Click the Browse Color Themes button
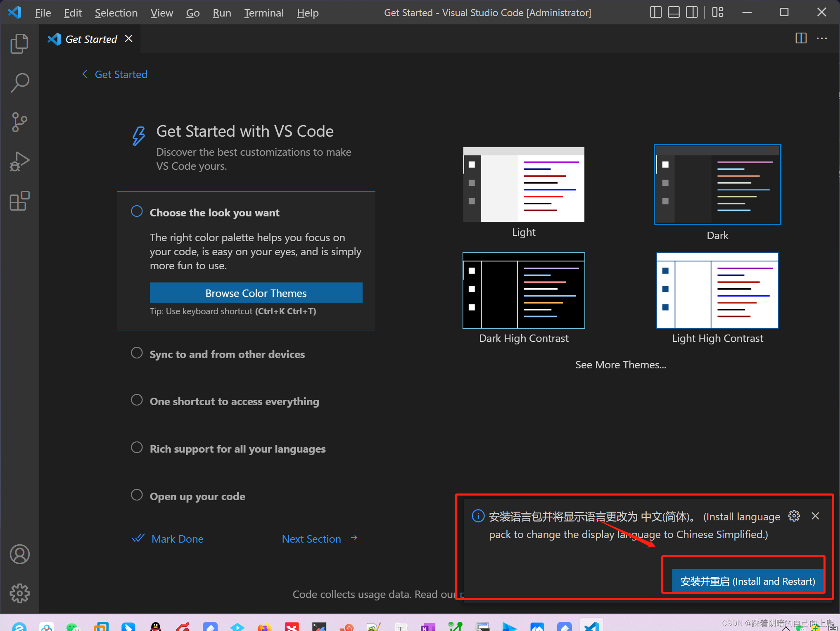This screenshot has width=840, height=631. [256, 293]
